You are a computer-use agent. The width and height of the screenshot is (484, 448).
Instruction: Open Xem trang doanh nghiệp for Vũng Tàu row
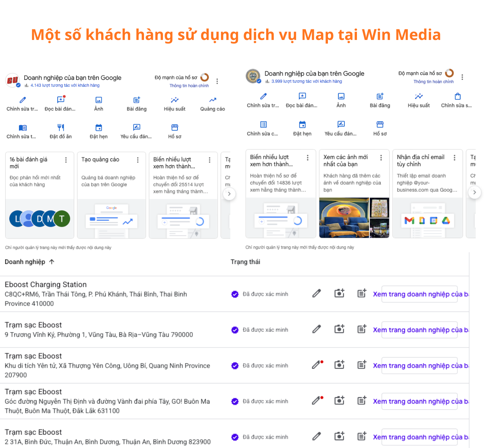pyautogui.click(x=420, y=330)
